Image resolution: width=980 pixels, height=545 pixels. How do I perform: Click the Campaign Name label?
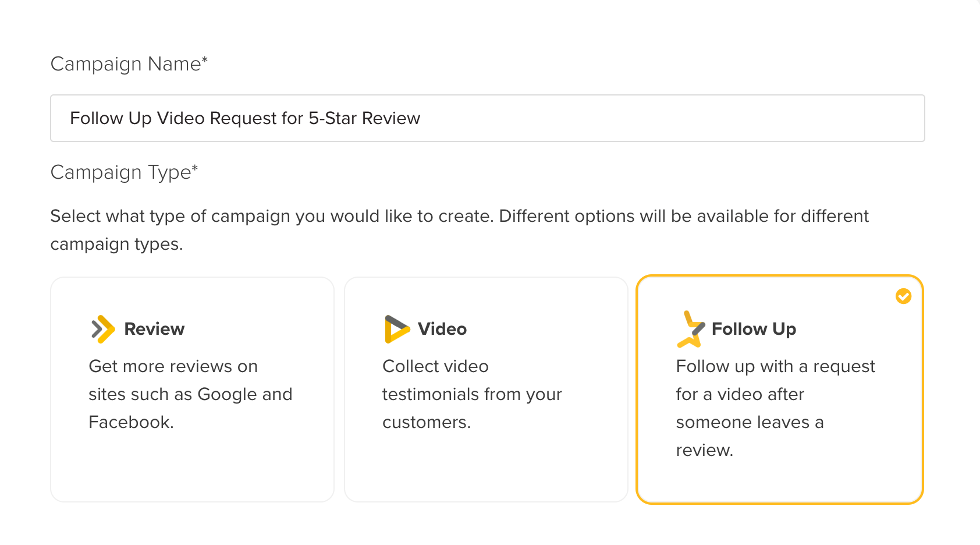[x=129, y=64]
